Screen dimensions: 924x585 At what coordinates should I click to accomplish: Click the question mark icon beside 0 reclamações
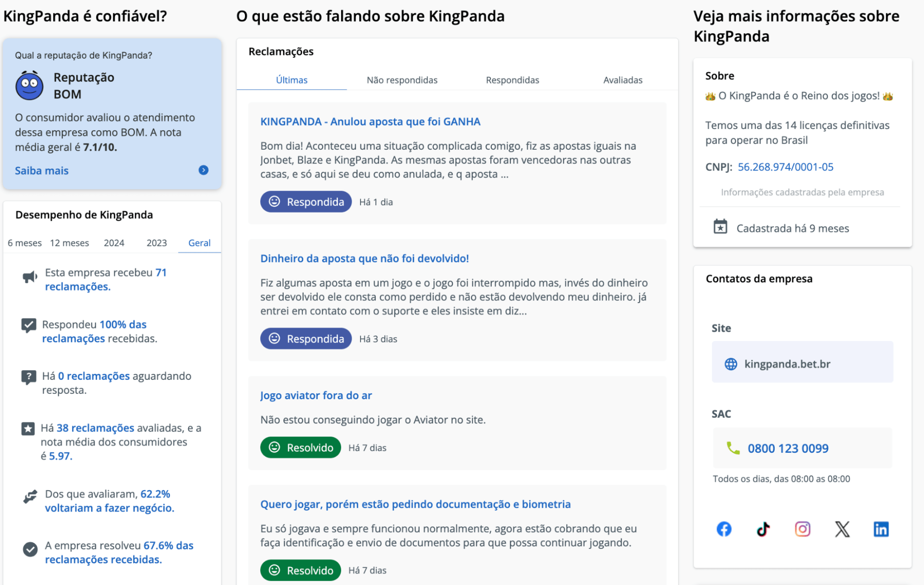pyautogui.click(x=29, y=377)
